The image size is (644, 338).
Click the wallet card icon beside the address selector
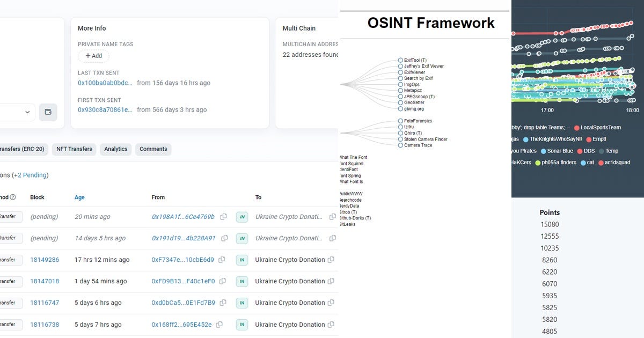click(x=48, y=112)
